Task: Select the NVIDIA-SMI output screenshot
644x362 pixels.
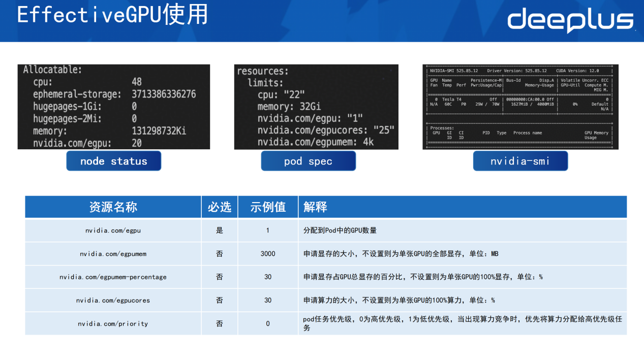Action: (520, 107)
